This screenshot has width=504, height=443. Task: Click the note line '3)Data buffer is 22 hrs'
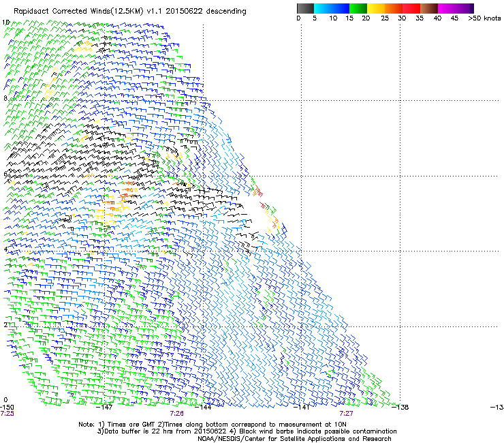point(247,431)
